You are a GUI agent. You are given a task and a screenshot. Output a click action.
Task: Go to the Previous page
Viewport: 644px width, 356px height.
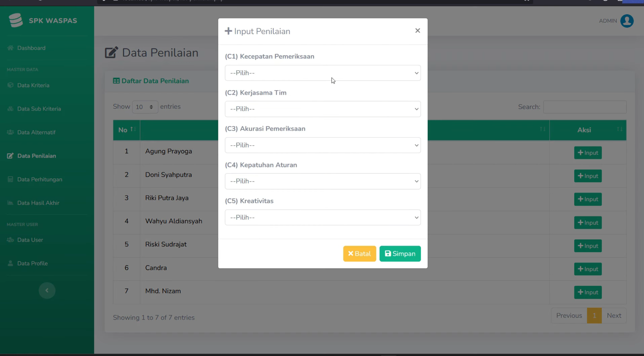pyautogui.click(x=569, y=315)
